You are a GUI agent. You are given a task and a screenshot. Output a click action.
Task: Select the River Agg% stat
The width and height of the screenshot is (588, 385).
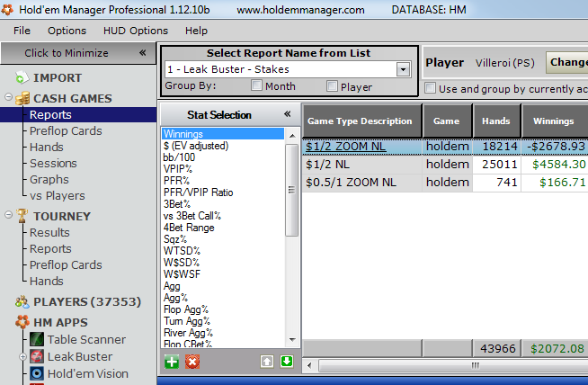(188, 333)
